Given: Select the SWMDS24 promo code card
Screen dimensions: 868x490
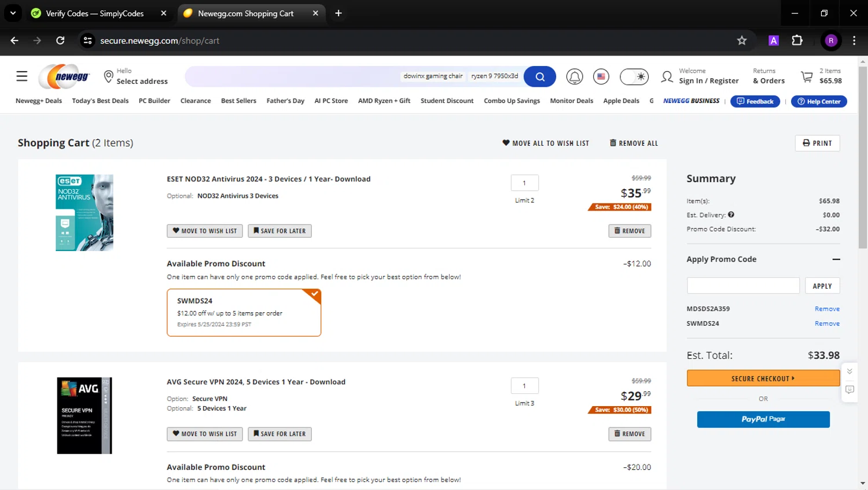Looking at the screenshot, I should click(244, 312).
